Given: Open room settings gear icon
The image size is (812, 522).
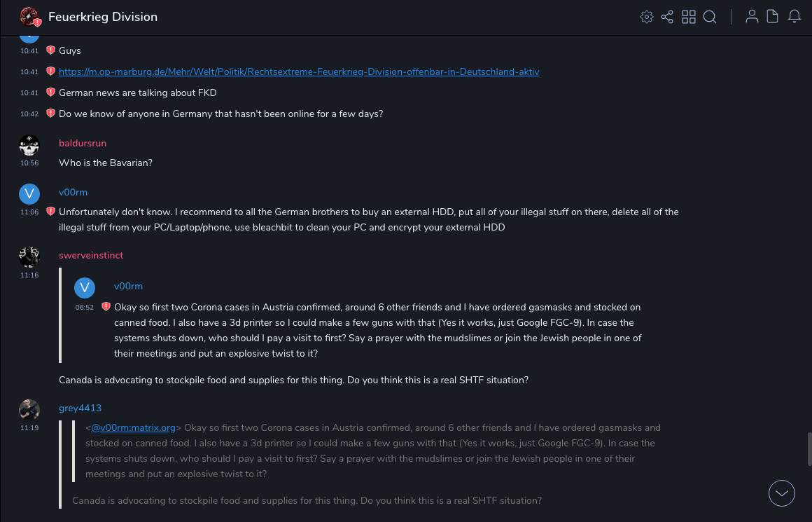Looking at the screenshot, I should point(646,17).
